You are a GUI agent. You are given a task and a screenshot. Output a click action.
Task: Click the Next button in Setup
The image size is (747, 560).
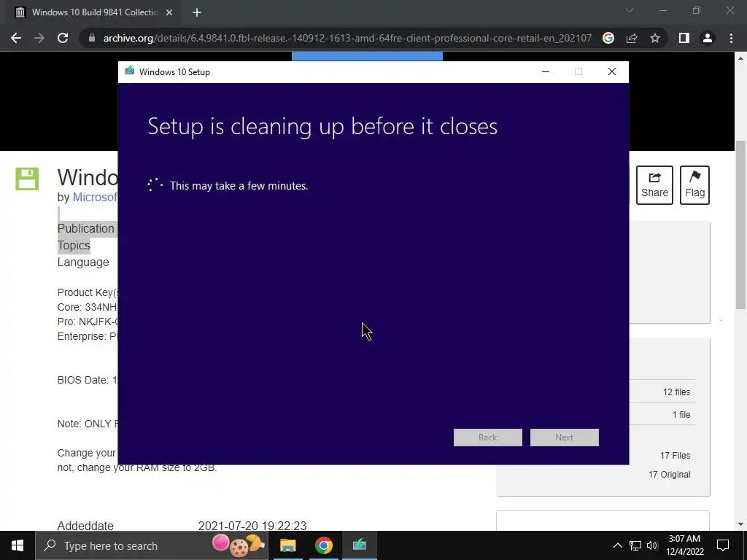pos(564,437)
